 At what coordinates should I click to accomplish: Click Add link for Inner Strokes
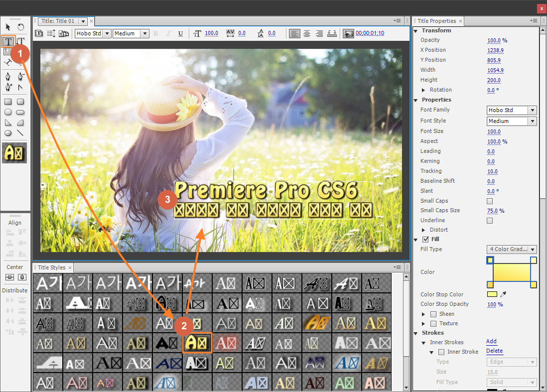[491, 341]
